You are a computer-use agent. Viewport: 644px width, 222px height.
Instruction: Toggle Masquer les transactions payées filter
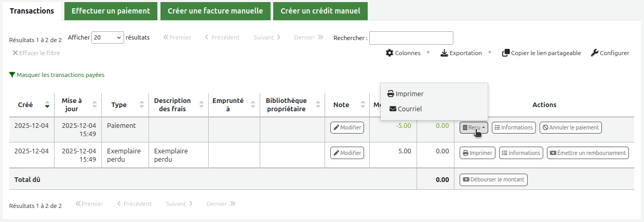(57, 75)
